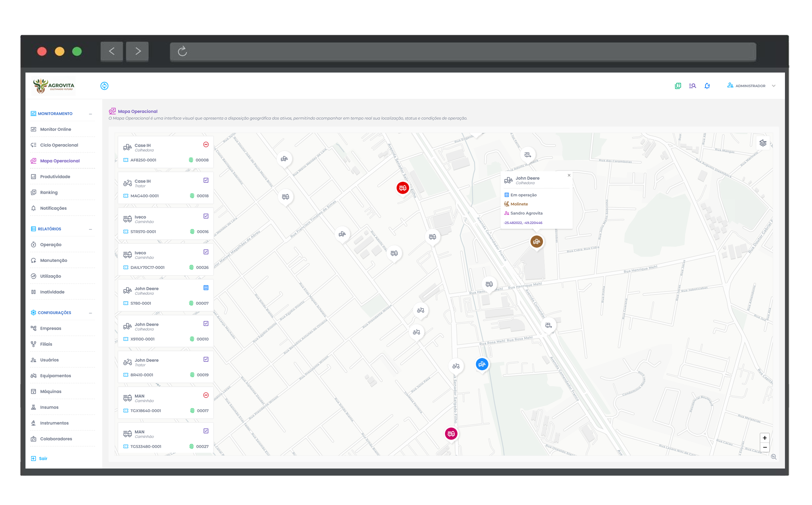This screenshot has width=812, height=505.
Task: Collapse the RELATÓRIOS sidebar section
Action: pyautogui.click(x=91, y=229)
